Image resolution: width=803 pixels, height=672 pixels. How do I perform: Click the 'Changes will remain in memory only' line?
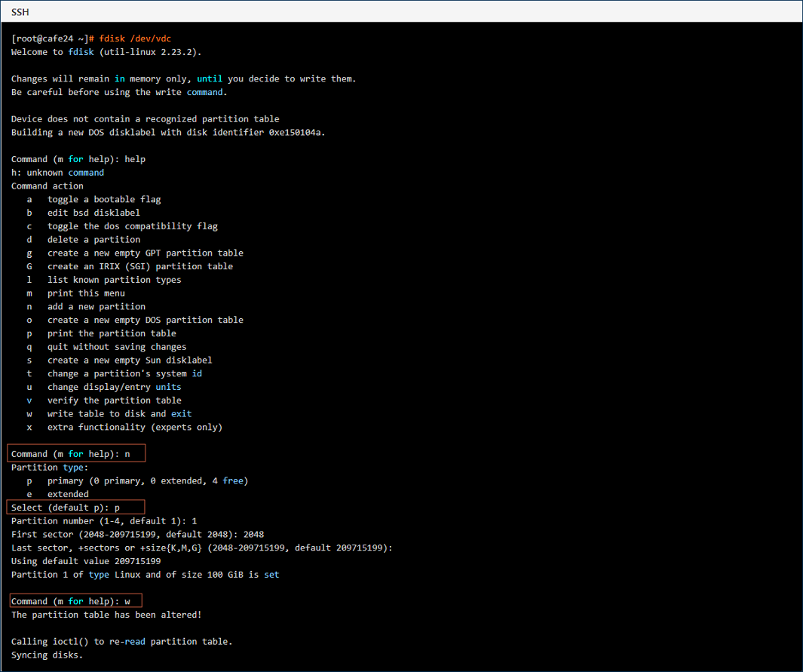(x=183, y=78)
